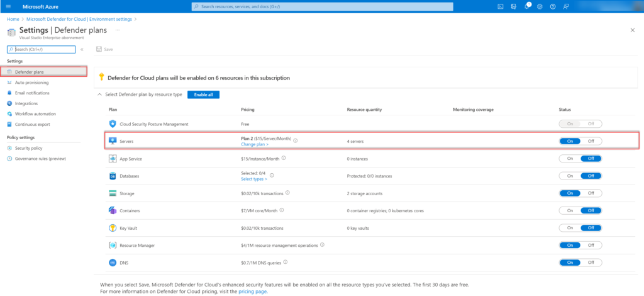The height and width of the screenshot is (296, 644).
Task: Open the pricing page link
Action: (x=253, y=292)
